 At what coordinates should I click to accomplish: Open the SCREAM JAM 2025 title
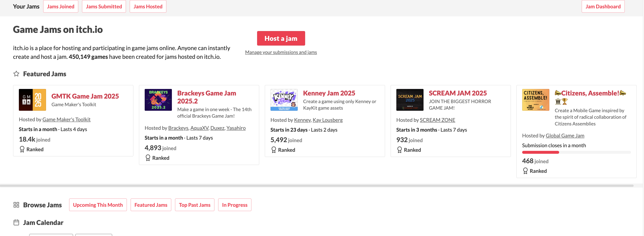[458, 93]
